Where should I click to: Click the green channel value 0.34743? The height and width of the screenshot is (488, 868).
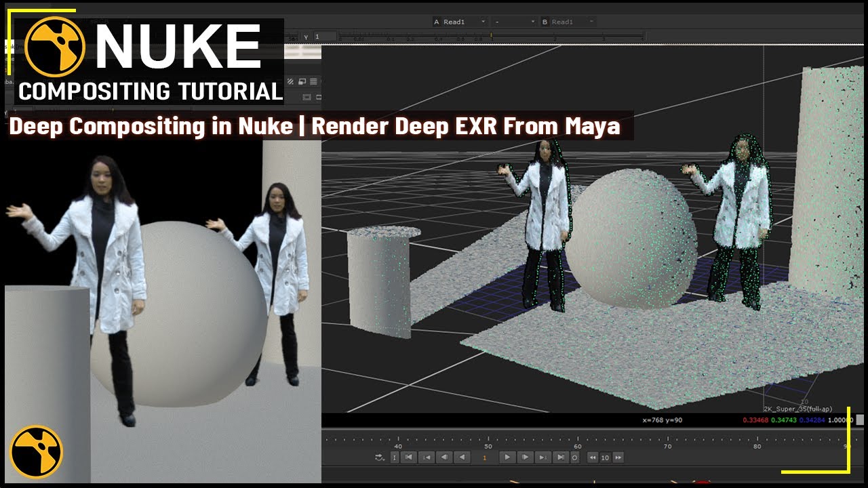pyautogui.click(x=784, y=420)
